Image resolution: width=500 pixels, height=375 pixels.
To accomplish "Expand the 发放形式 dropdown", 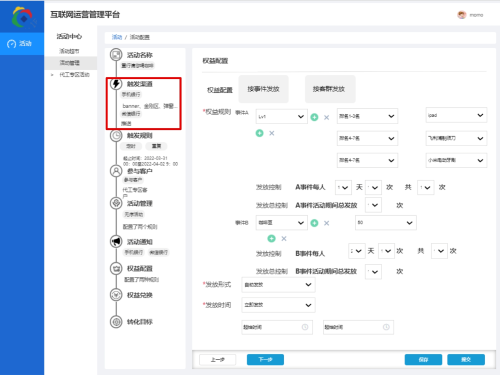I will click(278, 285).
